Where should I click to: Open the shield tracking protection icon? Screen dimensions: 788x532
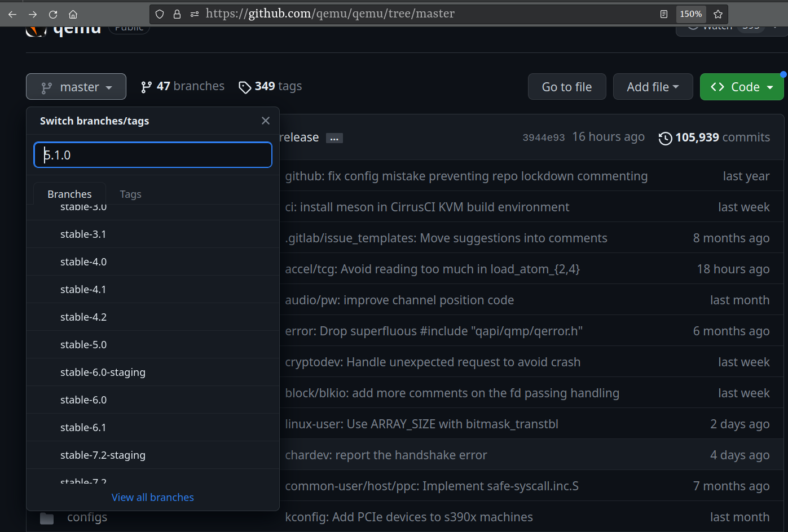[160, 14]
